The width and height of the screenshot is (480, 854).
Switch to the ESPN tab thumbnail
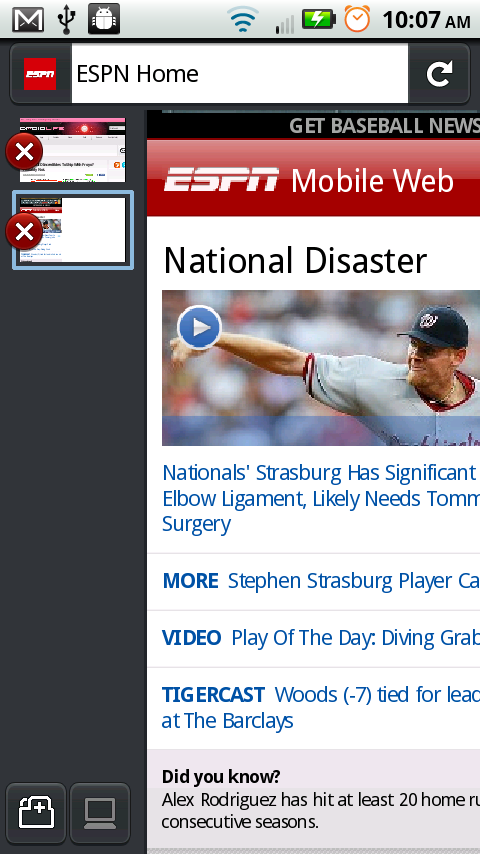[73, 230]
